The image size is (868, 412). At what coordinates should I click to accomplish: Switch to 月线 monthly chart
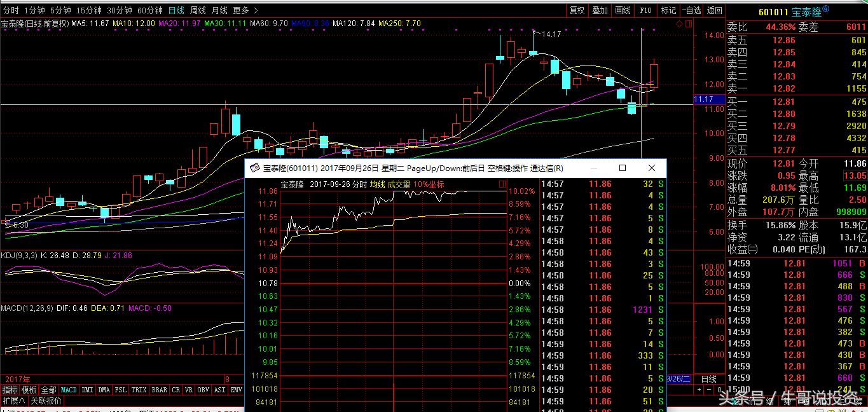coord(219,10)
